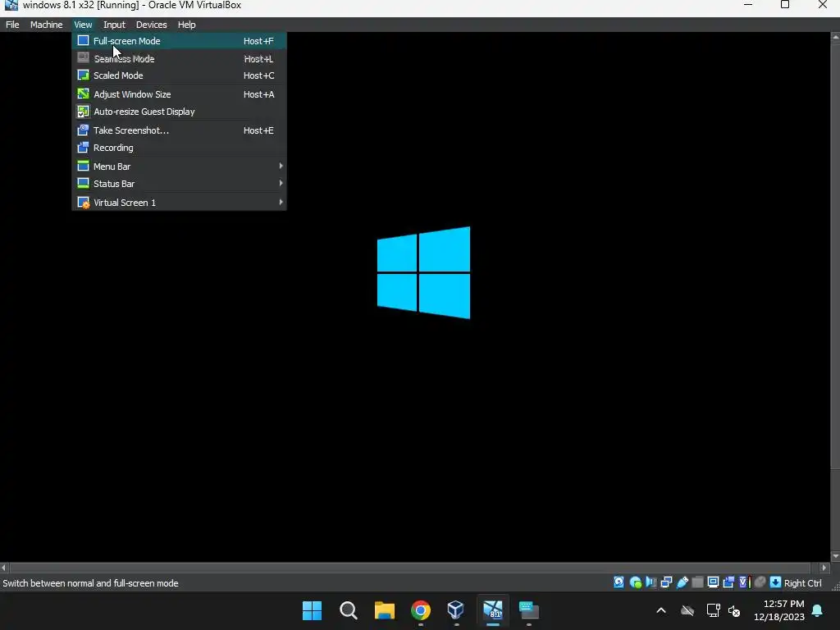The image size is (840, 630).
Task: Click the network adapters status indicator
Action: pos(666,582)
